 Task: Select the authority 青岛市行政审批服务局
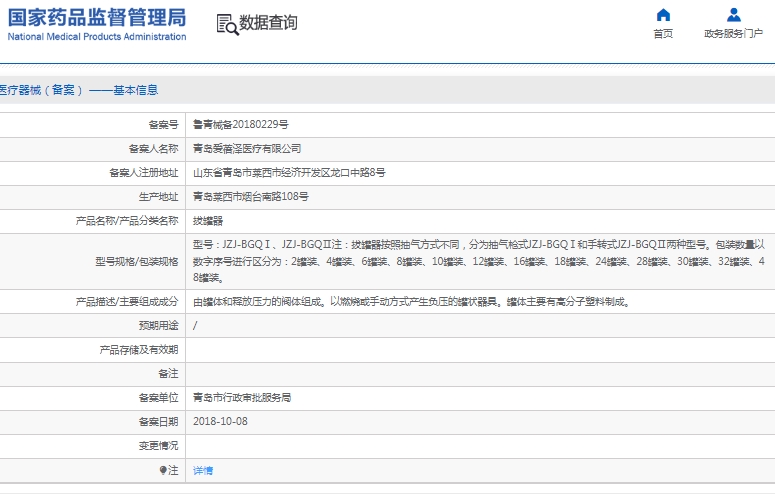(x=242, y=398)
